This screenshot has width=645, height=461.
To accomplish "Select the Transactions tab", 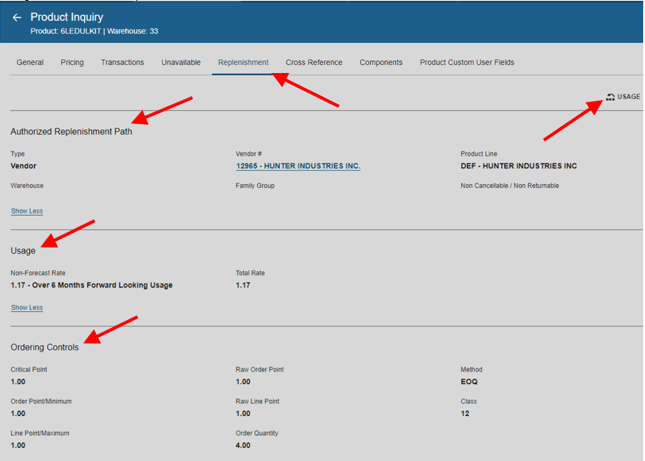I will coord(123,62).
